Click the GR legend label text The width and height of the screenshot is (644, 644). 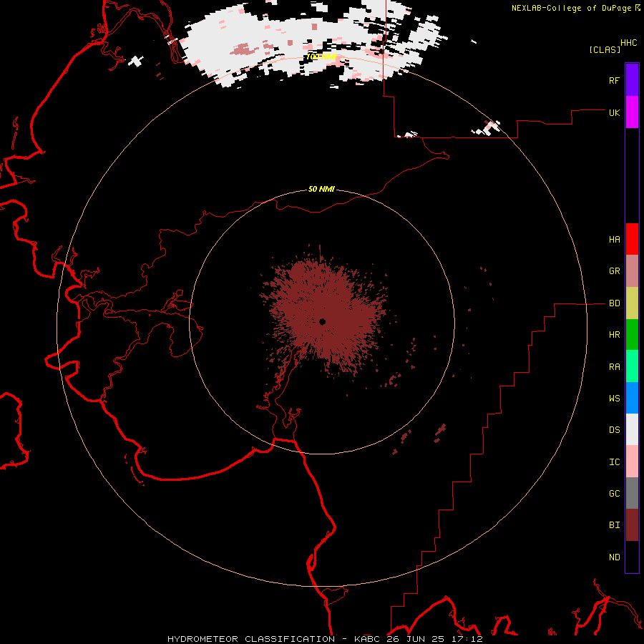click(x=615, y=271)
